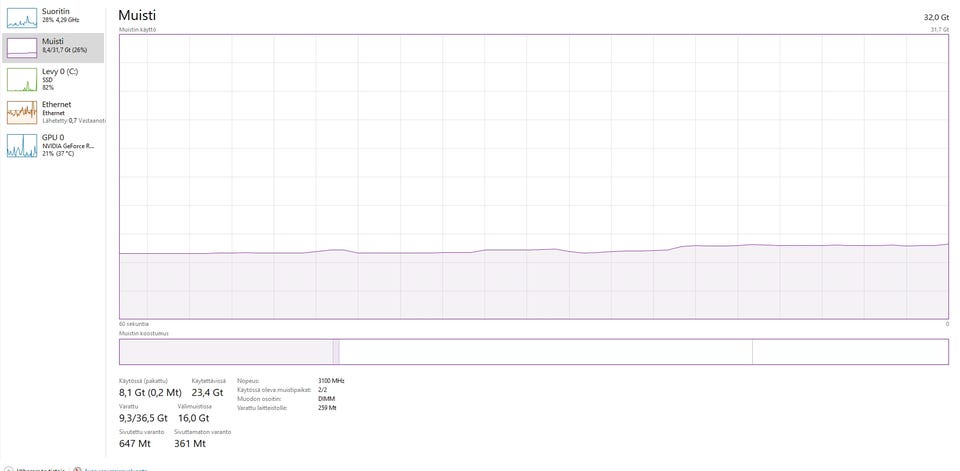
Task: Select the Suoritin 28% 4,29 GHz entry
Action: point(53,17)
